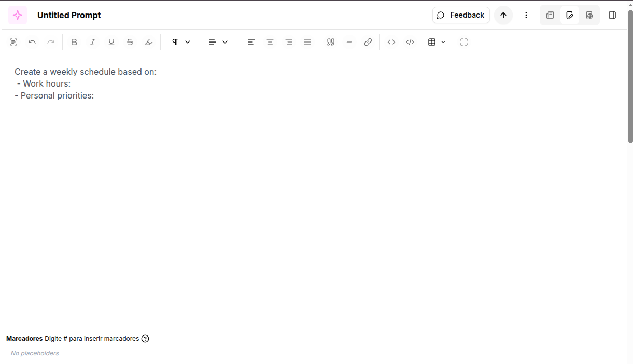Insert a link with the chain icon
Screen dimensions: 633x364
(x=368, y=42)
